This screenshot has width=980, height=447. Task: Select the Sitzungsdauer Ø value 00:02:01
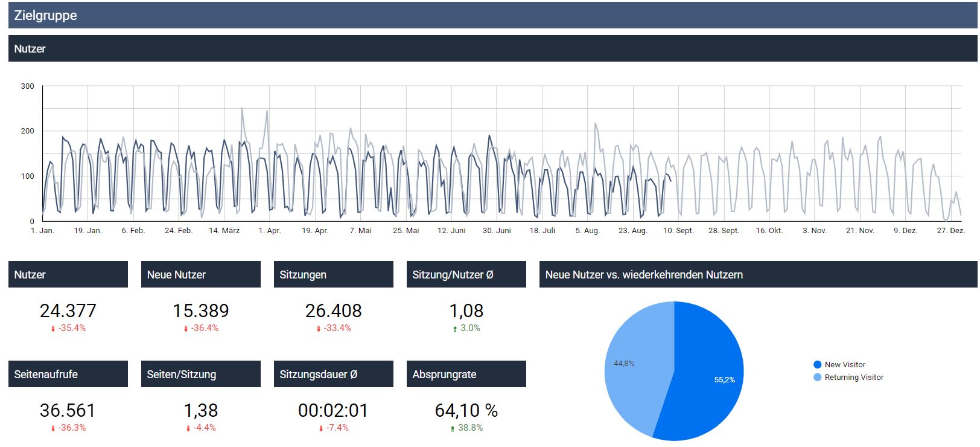(x=333, y=411)
